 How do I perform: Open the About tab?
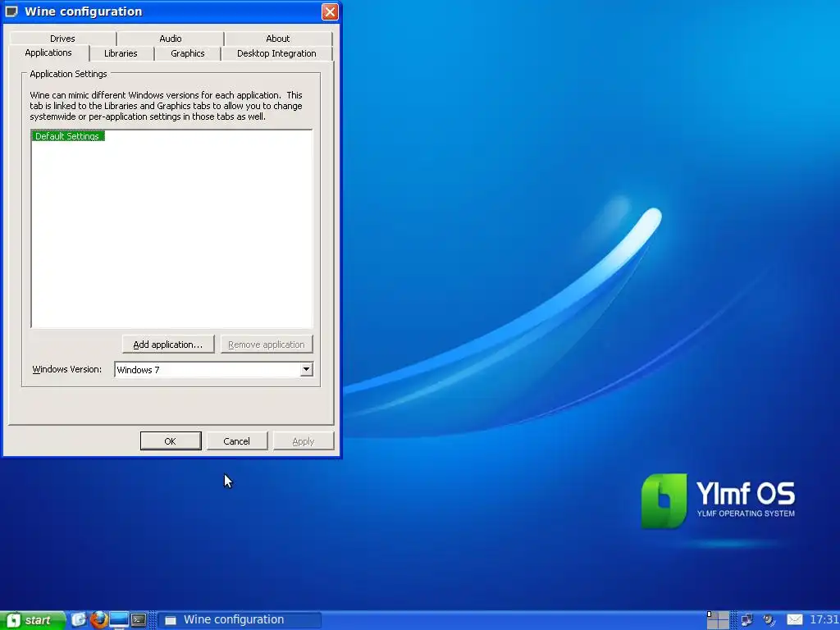point(277,39)
